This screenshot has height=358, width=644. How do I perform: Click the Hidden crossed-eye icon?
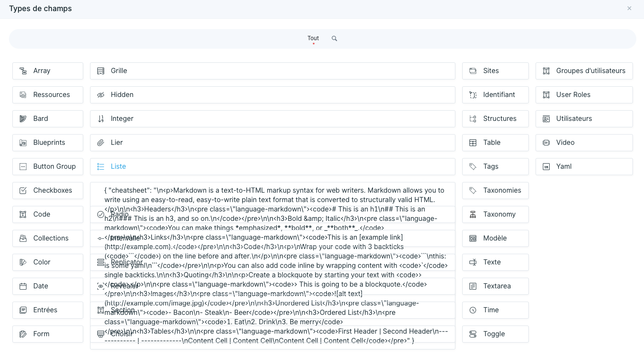(101, 95)
